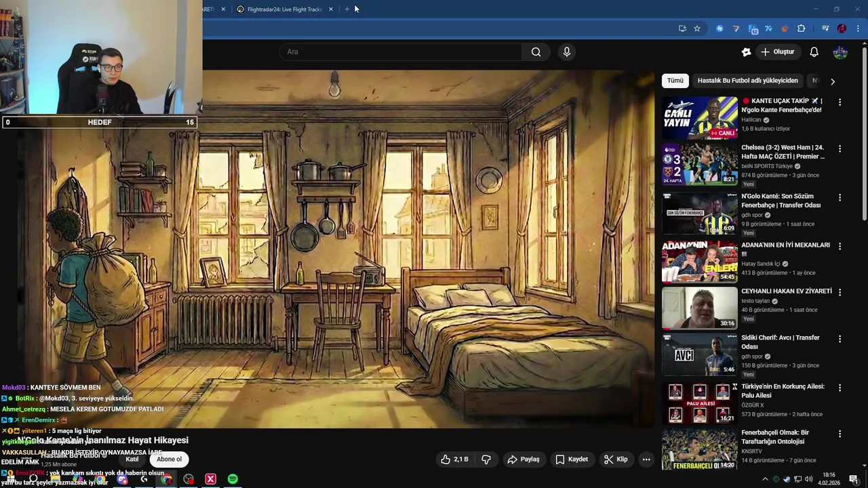The image size is (868, 488).
Task: Open the Shazam browser extension
Action: (x=719, y=28)
